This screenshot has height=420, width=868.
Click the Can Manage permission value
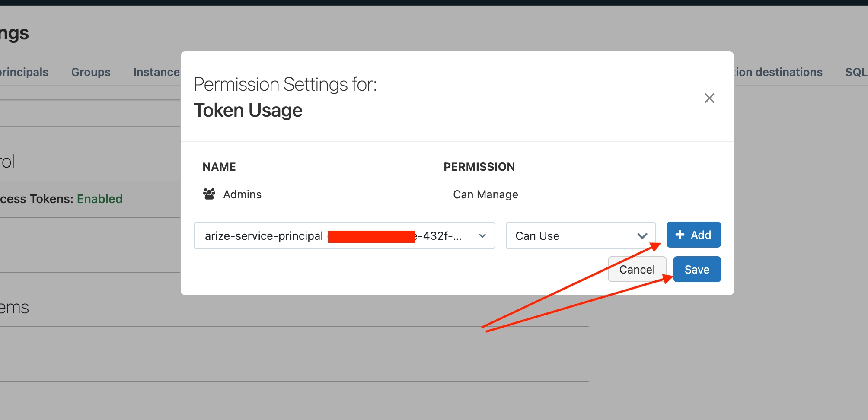tap(485, 194)
